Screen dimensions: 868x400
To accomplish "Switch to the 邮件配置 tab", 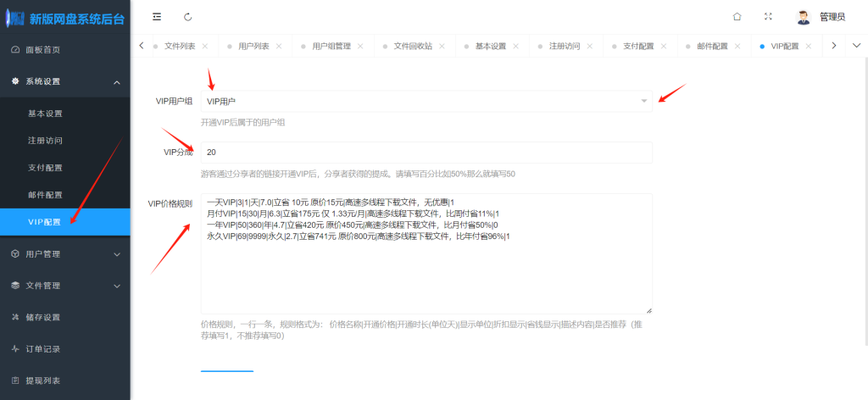I will click(712, 46).
